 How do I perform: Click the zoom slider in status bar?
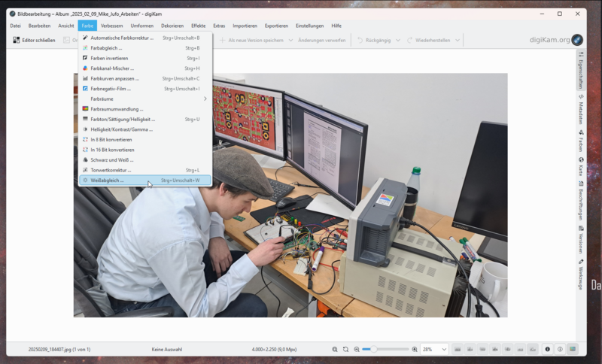385,350
